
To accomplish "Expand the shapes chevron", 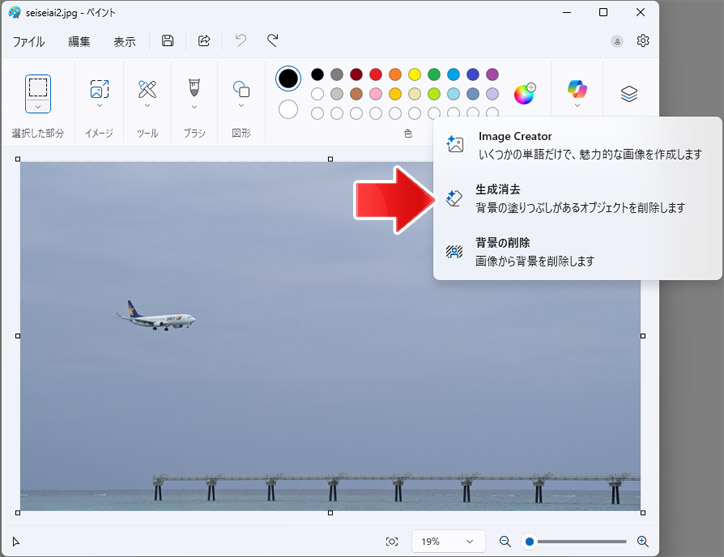I will (x=241, y=106).
